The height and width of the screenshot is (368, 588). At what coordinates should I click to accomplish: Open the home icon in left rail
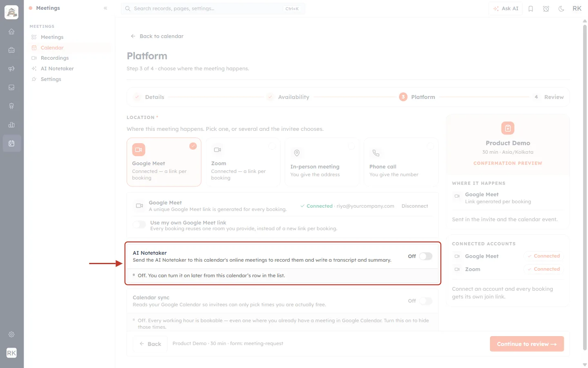(11, 31)
